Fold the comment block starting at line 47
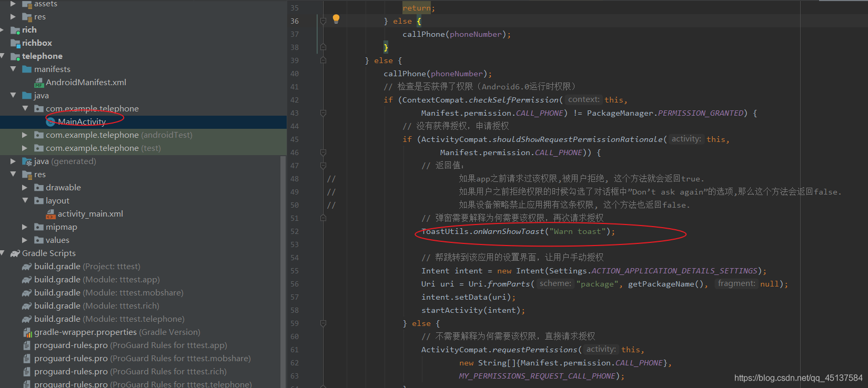868x388 pixels. coord(323,166)
